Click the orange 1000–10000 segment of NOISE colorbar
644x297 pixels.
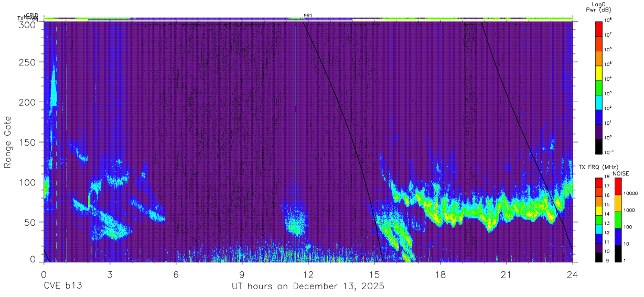(618, 203)
